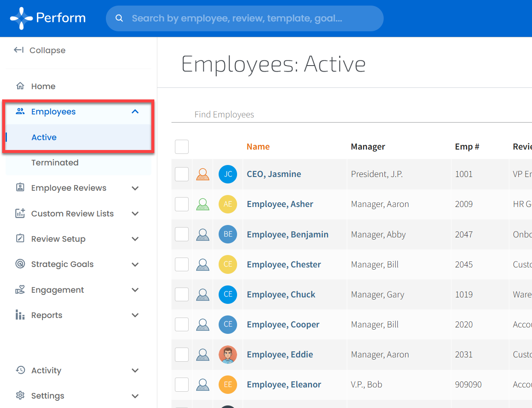Image resolution: width=532 pixels, height=408 pixels.
Task: Click person status icon in Eleanor's row
Action: click(203, 384)
